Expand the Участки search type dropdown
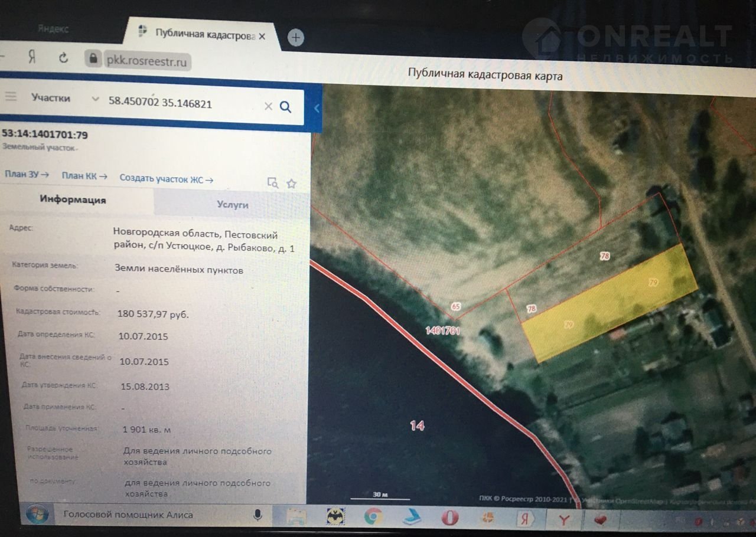This screenshot has width=756, height=537. coord(95,100)
